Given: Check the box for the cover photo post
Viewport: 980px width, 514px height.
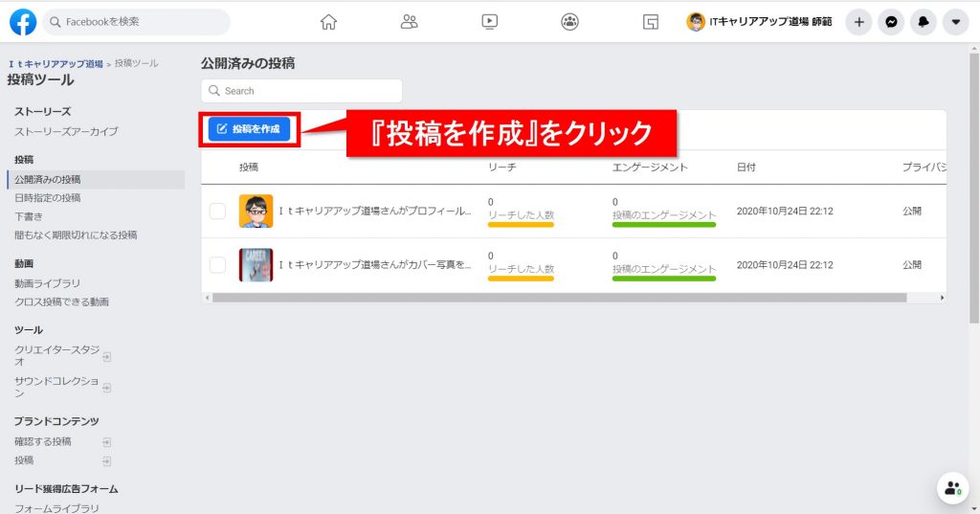Looking at the screenshot, I should pos(217,264).
